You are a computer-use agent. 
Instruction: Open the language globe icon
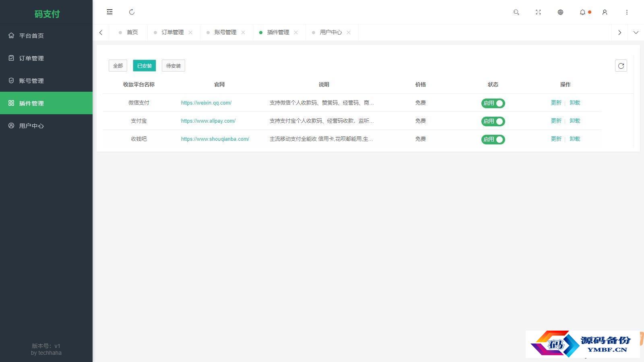[x=560, y=12]
